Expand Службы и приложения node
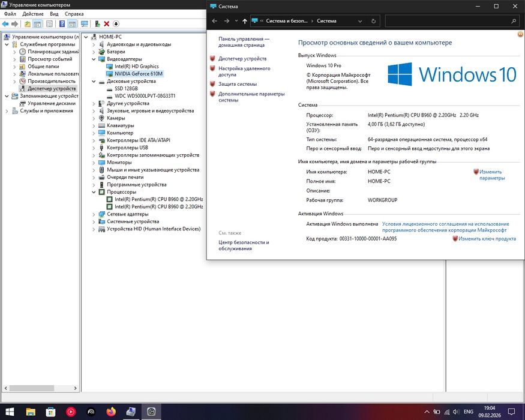525x420 pixels. tap(7, 111)
